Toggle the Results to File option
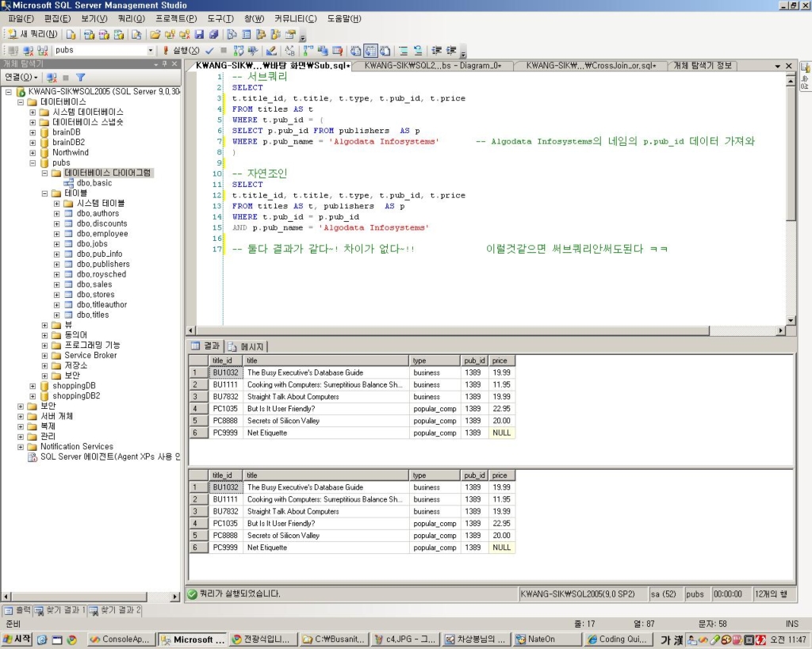The height and width of the screenshot is (649, 812). [385, 50]
